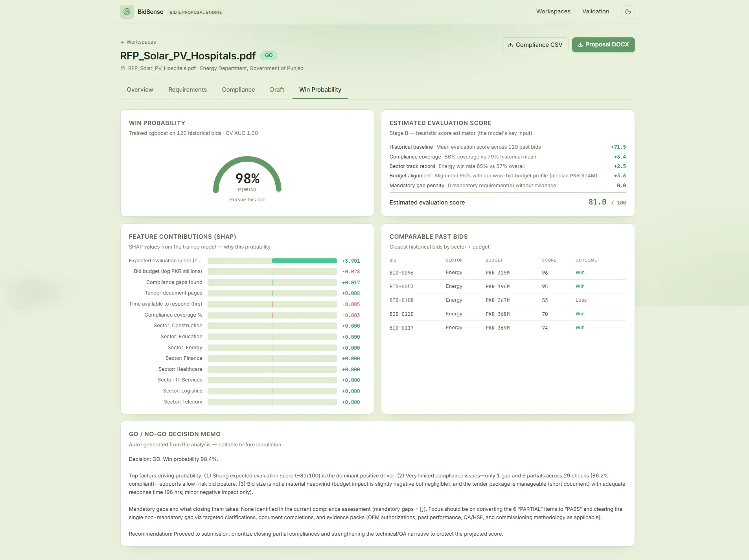Click the 98% win probability gauge

click(247, 175)
